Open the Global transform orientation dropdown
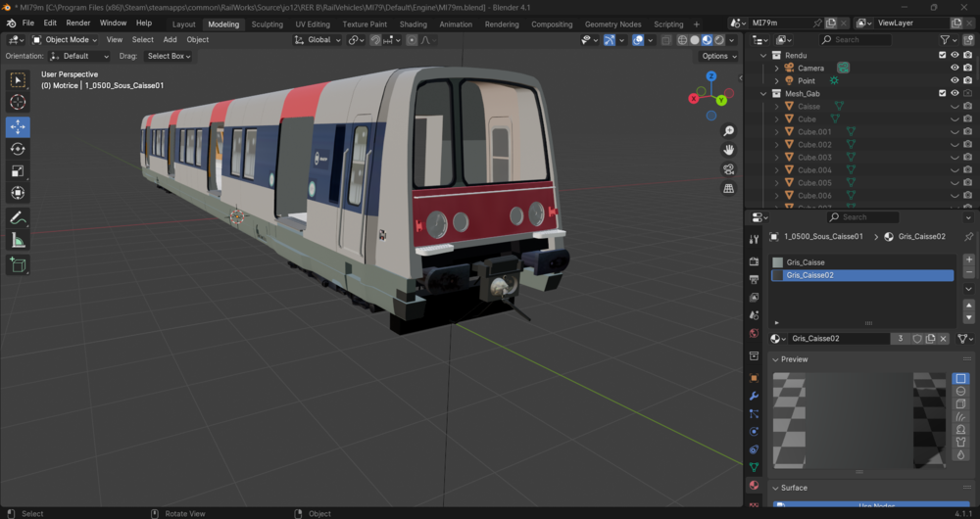This screenshot has height=519, width=980. click(x=318, y=39)
